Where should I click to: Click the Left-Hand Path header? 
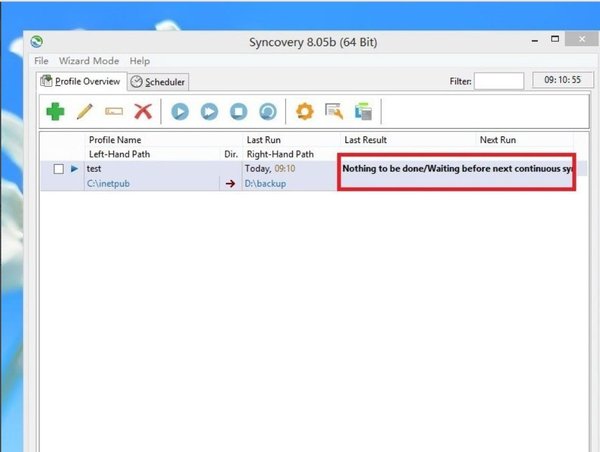[x=119, y=154]
